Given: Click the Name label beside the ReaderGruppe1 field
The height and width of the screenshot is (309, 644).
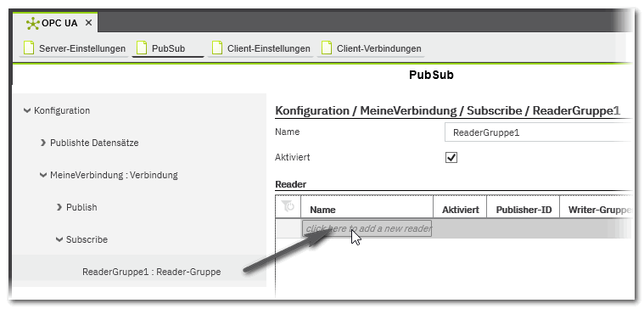Looking at the screenshot, I should tap(288, 132).
